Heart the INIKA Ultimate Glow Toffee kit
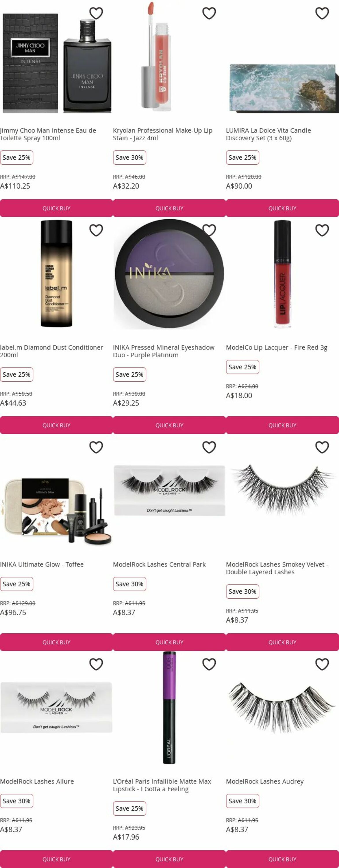Image resolution: width=339 pixels, height=868 pixels. 96,447
